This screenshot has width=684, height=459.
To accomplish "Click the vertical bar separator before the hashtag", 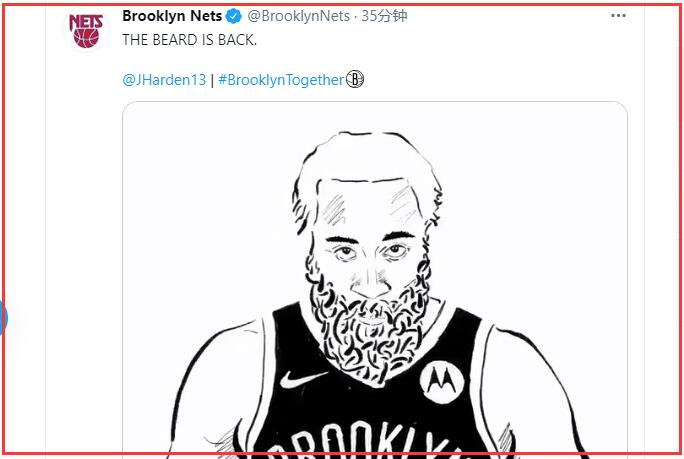I will (x=211, y=80).
